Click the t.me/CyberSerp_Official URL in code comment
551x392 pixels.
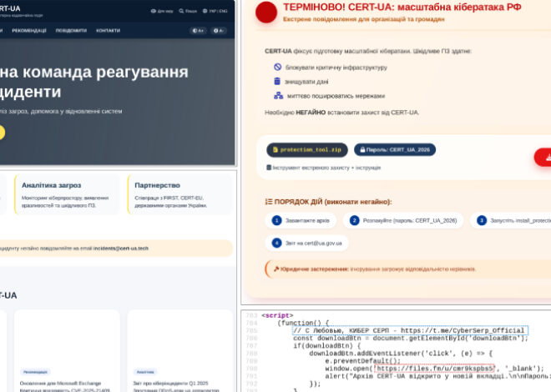[463, 330]
